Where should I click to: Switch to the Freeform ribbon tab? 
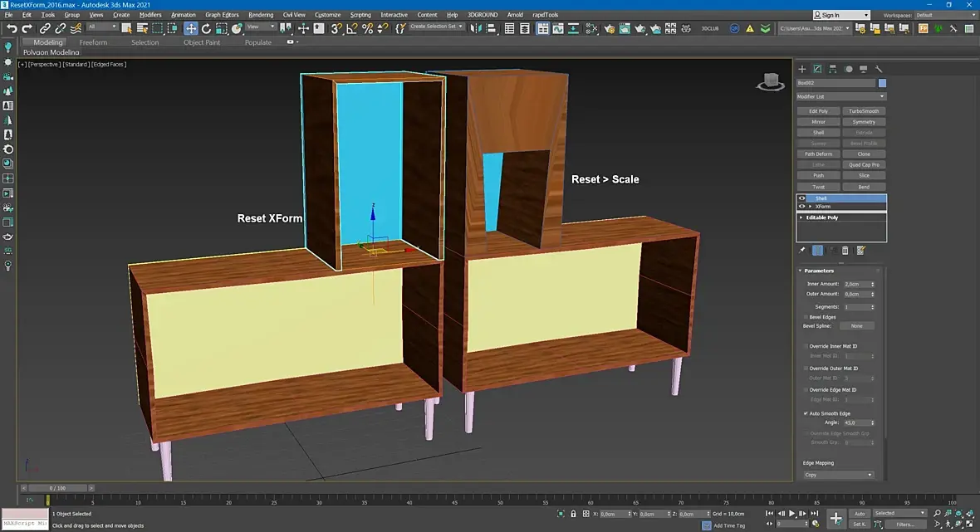tap(93, 42)
